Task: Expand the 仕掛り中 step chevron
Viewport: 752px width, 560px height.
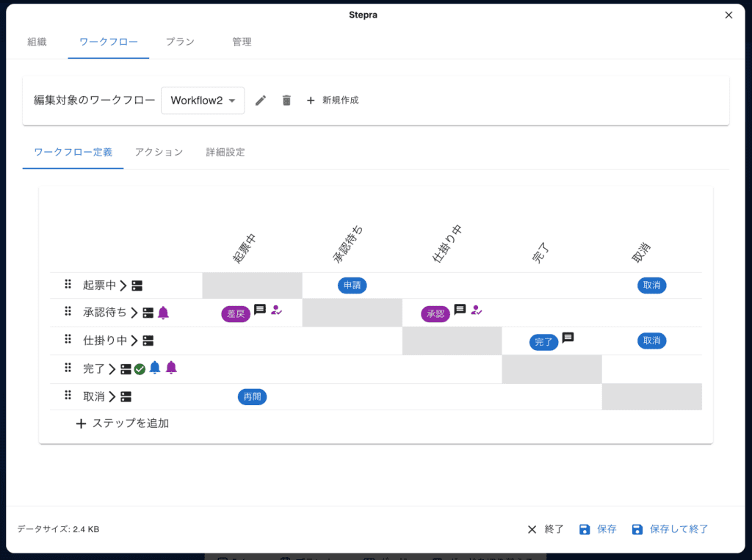Action: [x=134, y=341]
